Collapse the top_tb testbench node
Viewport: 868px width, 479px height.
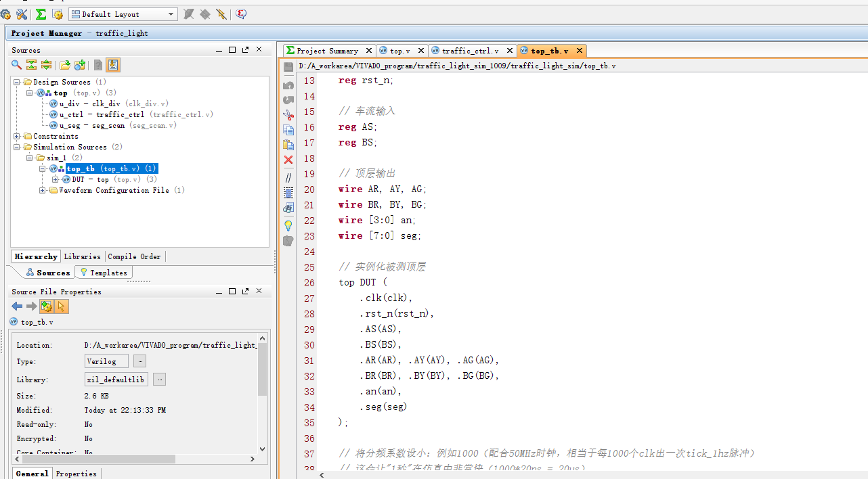pyautogui.click(x=43, y=168)
